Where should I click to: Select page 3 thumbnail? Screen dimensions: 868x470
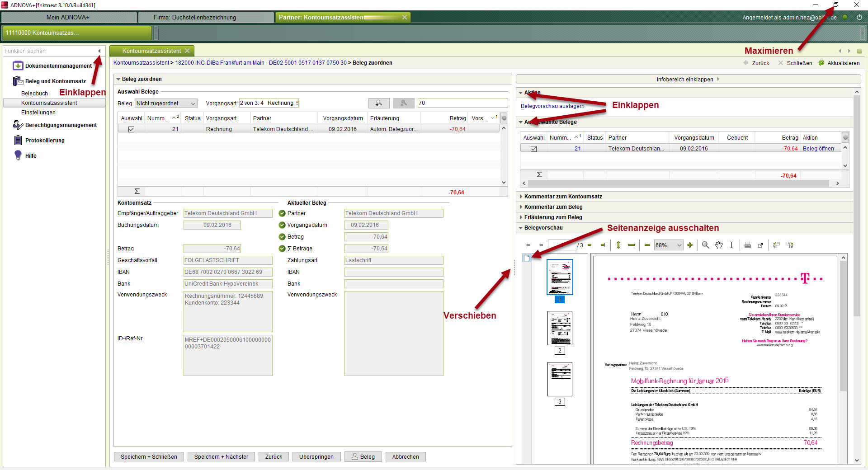click(560, 379)
